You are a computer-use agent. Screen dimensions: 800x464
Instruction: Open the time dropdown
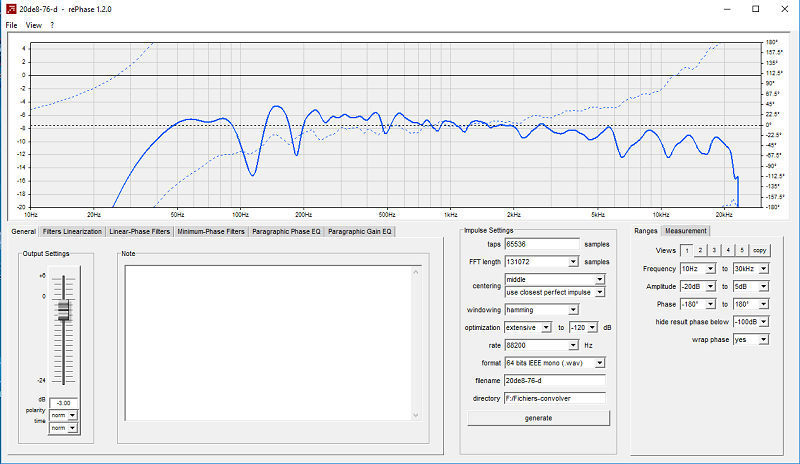[x=63, y=428]
